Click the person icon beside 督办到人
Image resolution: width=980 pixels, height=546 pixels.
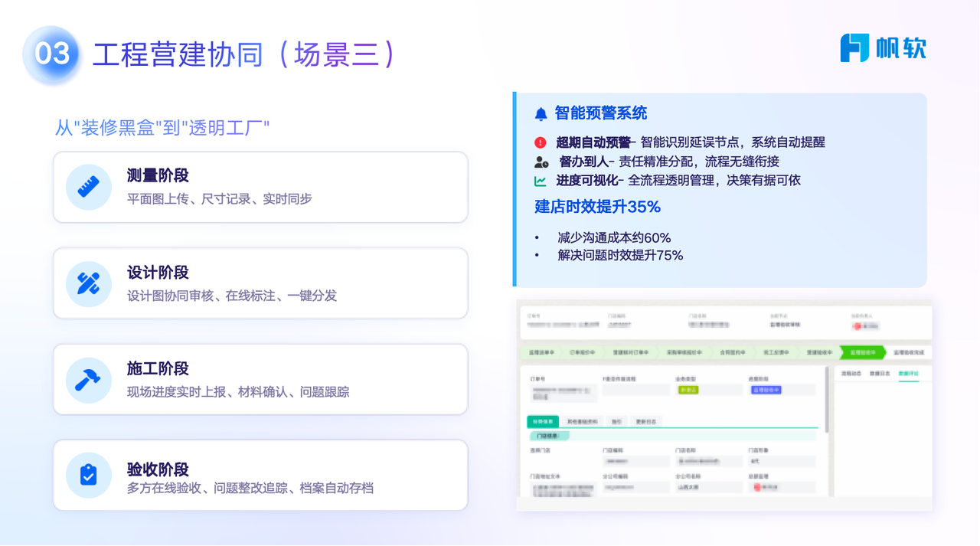(x=541, y=162)
